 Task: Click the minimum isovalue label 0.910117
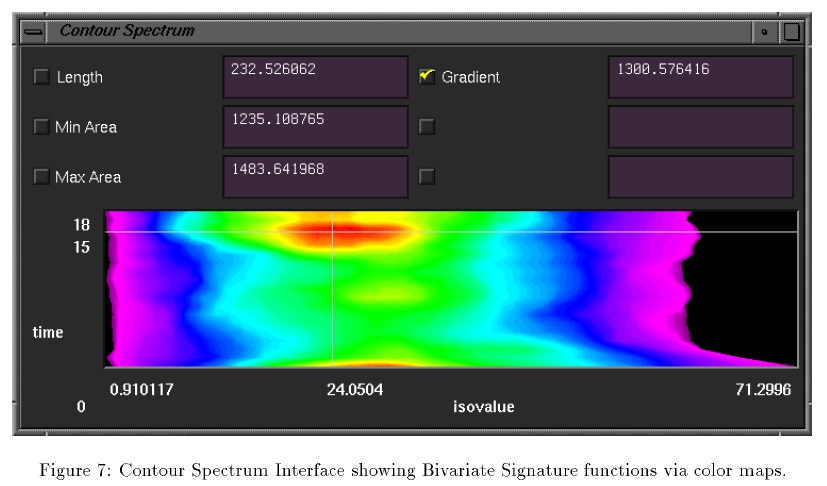141,389
